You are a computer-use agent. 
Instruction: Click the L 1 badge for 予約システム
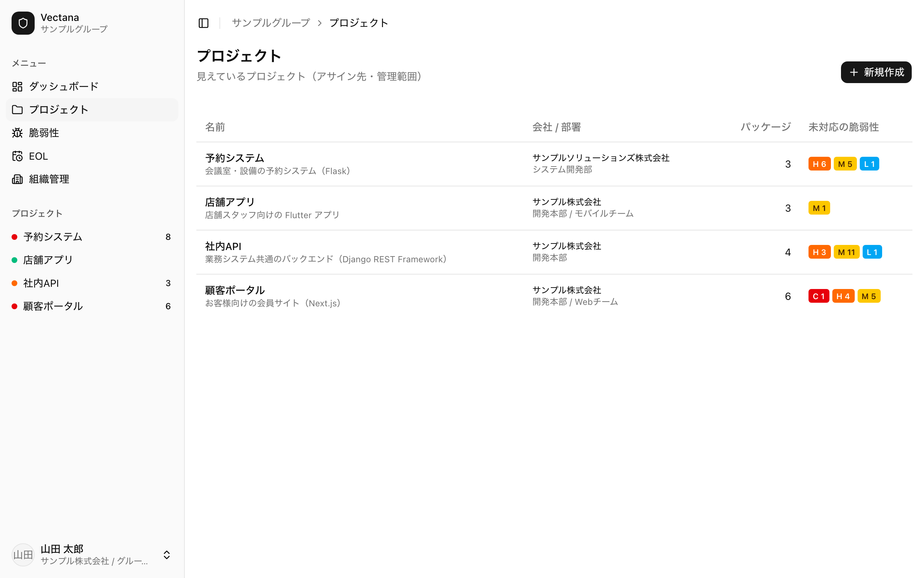[869, 164]
